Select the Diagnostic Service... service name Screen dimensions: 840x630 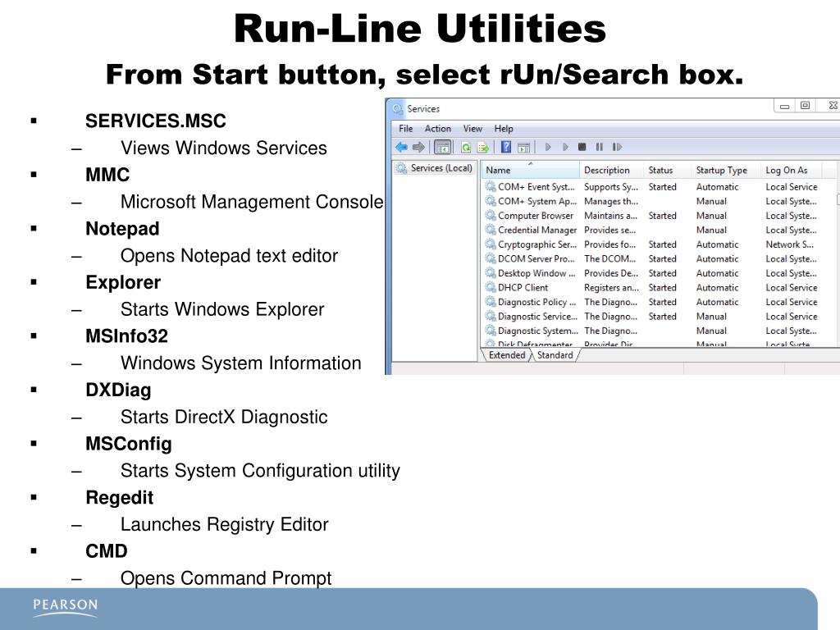click(x=538, y=317)
